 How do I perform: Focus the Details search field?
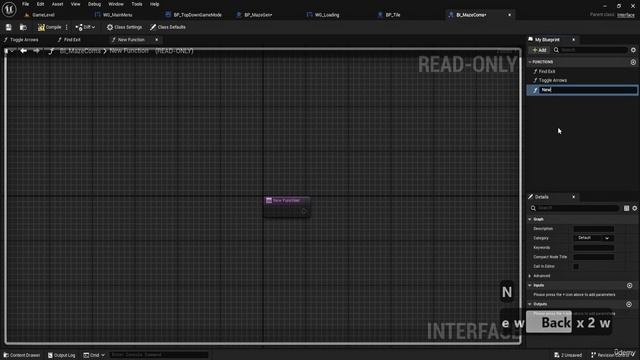point(577,208)
